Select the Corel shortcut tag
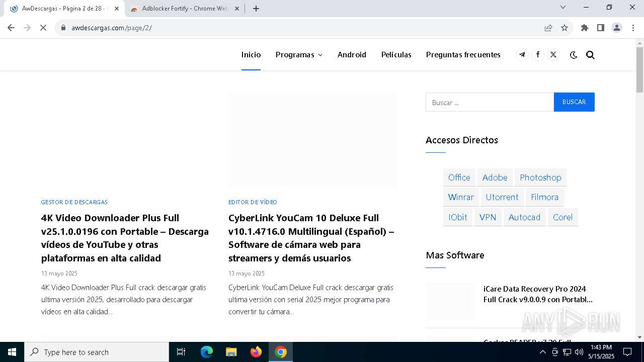This screenshot has height=362, width=644. (563, 217)
